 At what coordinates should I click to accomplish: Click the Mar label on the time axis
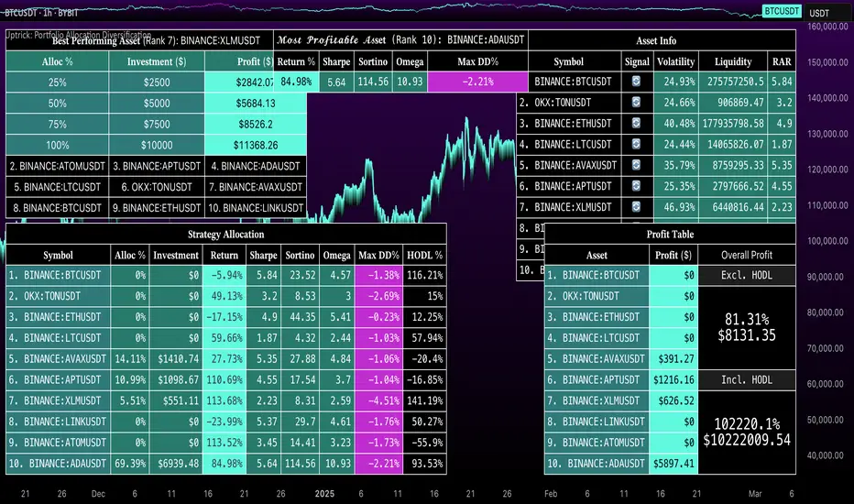tap(755, 494)
